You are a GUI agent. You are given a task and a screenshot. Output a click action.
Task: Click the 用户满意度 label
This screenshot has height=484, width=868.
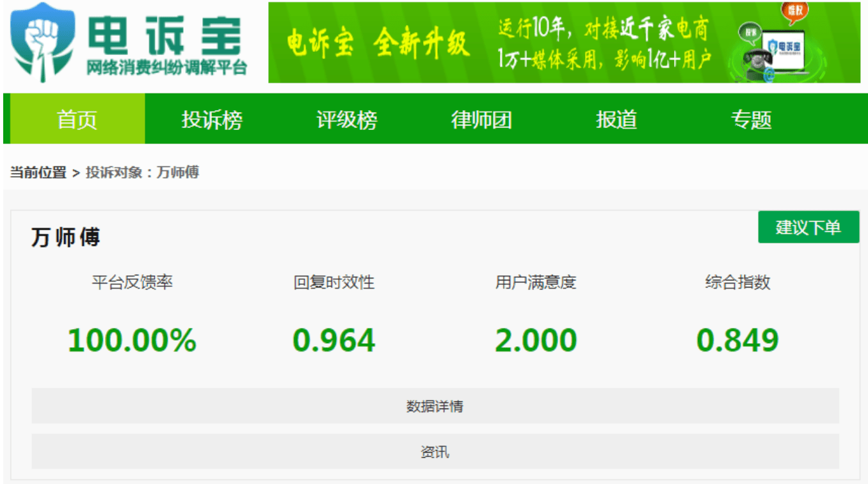(536, 282)
